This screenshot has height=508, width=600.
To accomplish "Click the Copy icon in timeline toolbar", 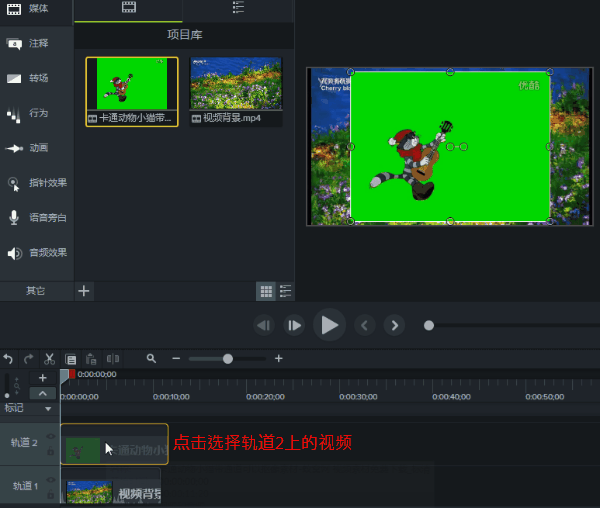I will [x=70, y=359].
